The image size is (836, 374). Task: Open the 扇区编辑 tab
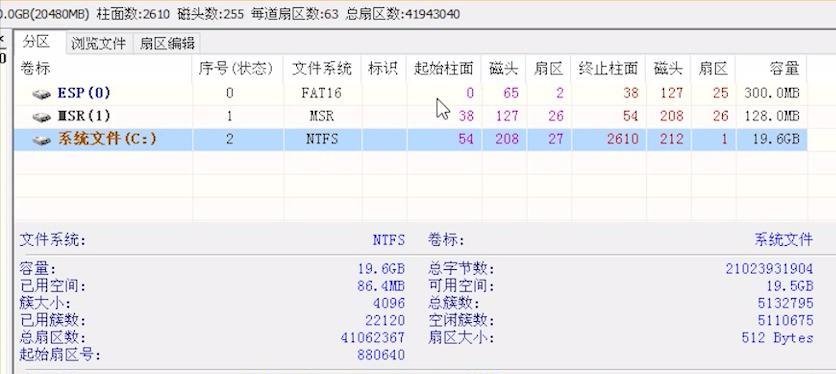coord(167,44)
